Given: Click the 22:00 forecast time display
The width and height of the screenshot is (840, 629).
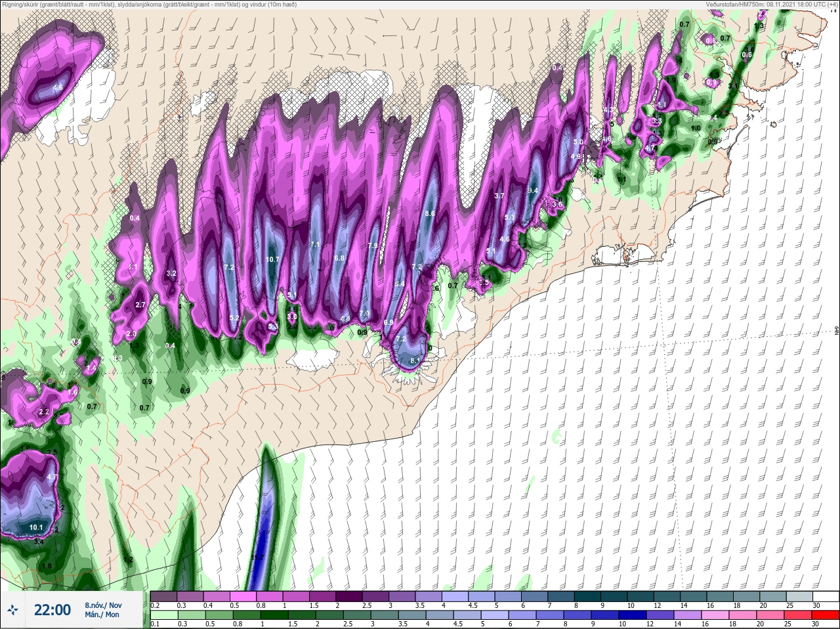Looking at the screenshot, I should coord(52,610).
